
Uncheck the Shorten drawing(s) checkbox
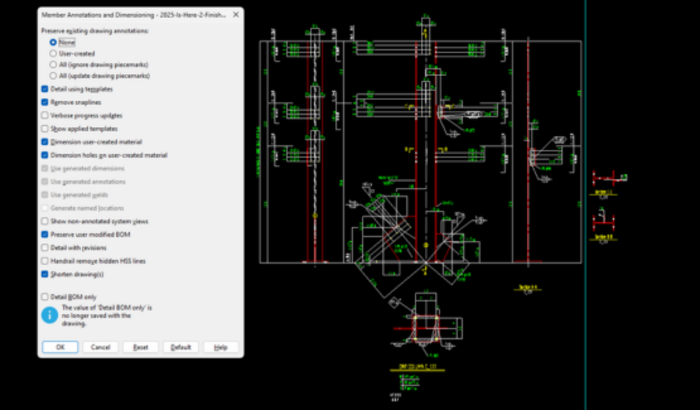coord(45,273)
